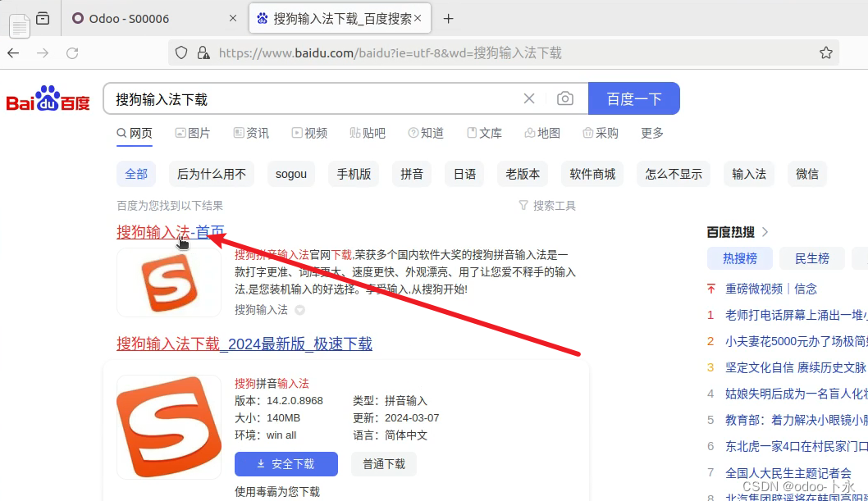Image resolution: width=868 pixels, height=501 pixels.
Task: Select the 日语 filter chip
Action: pyautogui.click(x=464, y=174)
